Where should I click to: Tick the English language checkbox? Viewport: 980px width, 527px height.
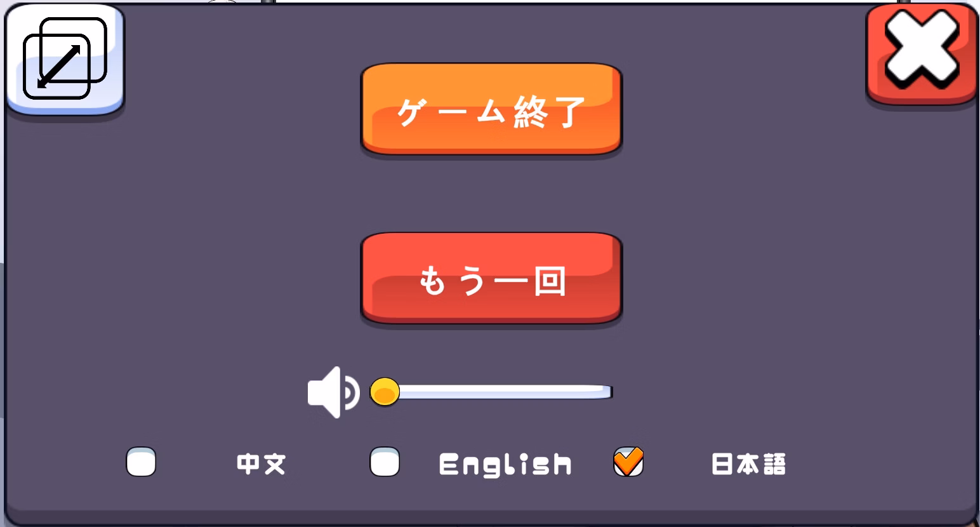[385, 462]
